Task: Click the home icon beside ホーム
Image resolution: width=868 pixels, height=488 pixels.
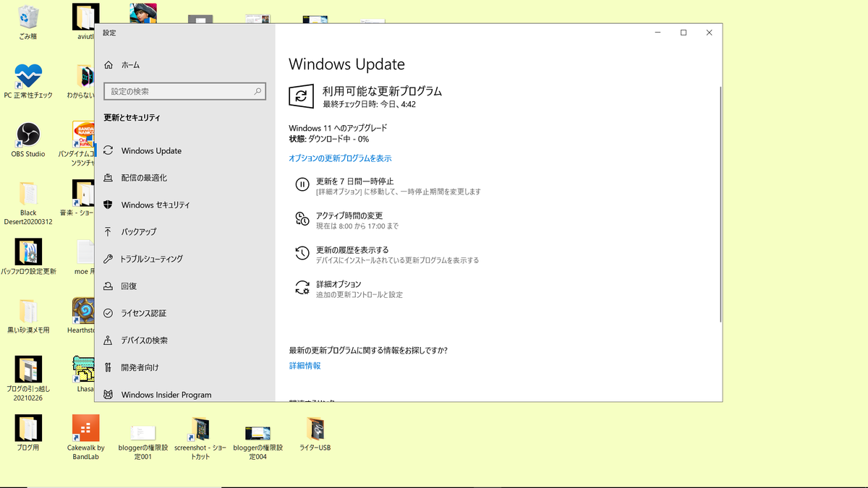Action: 109,65
